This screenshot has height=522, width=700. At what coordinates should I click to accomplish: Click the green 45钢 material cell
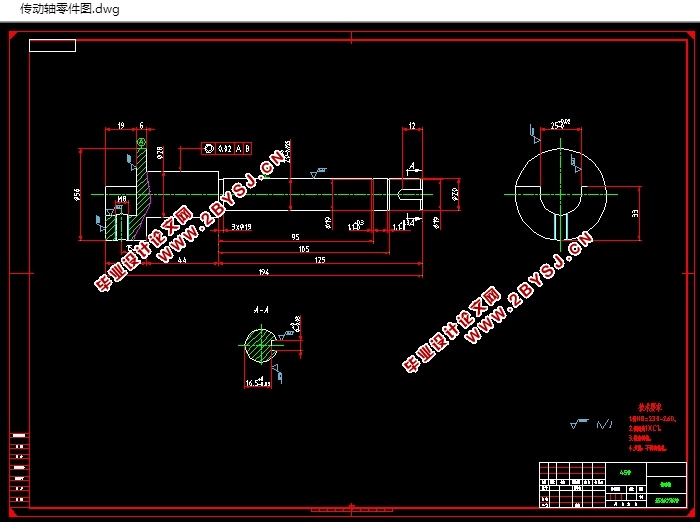tap(625, 472)
